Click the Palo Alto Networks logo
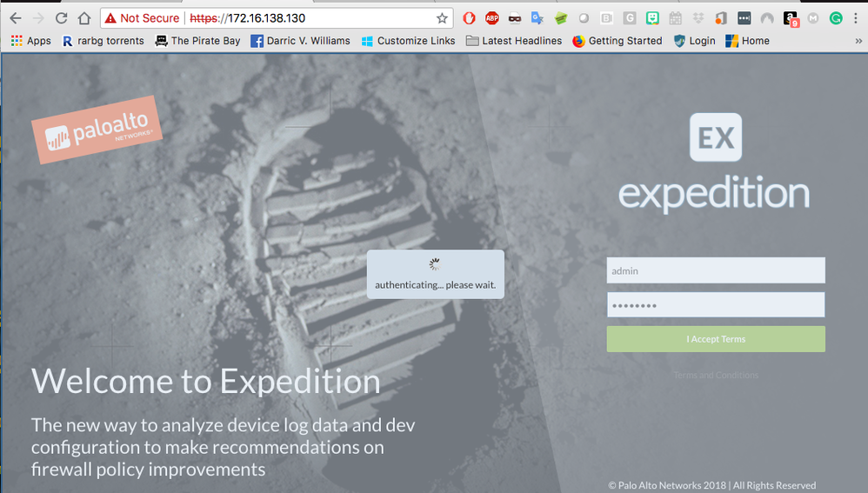868x493 pixels. click(x=97, y=130)
